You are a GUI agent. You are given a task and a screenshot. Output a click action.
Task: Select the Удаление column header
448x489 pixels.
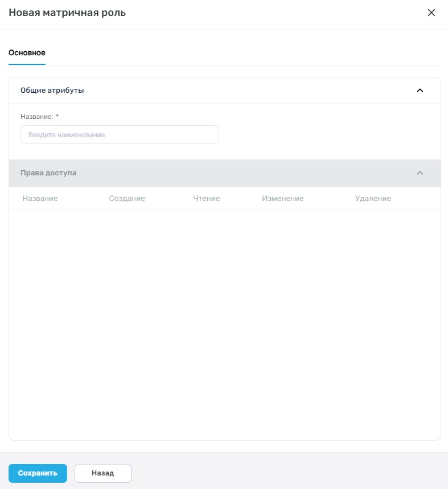[x=373, y=198]
